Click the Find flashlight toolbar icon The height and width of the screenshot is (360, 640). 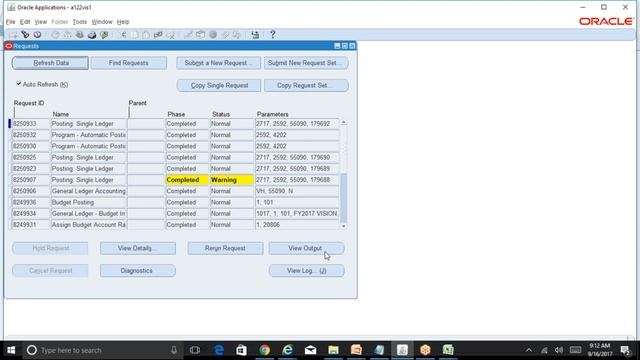(25, 35)
